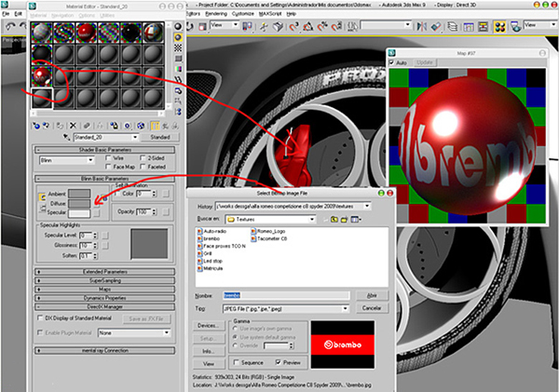Toggle Angle Snap icon in toolbar
This screenshot has height=392, width=559.
pyautogui.click(x=308, y=27)
